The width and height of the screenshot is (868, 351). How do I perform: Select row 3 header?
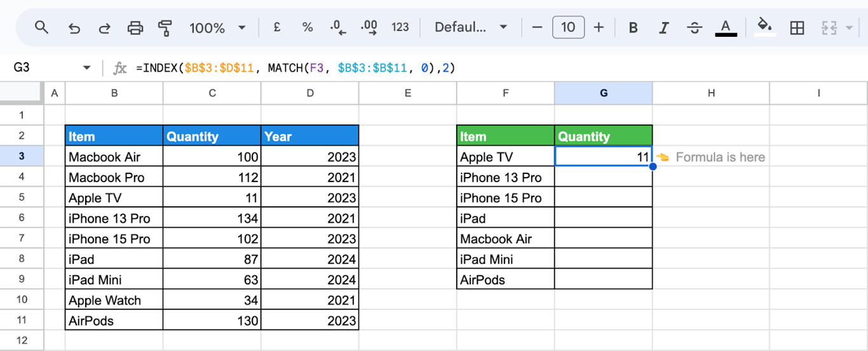point(22,156)
